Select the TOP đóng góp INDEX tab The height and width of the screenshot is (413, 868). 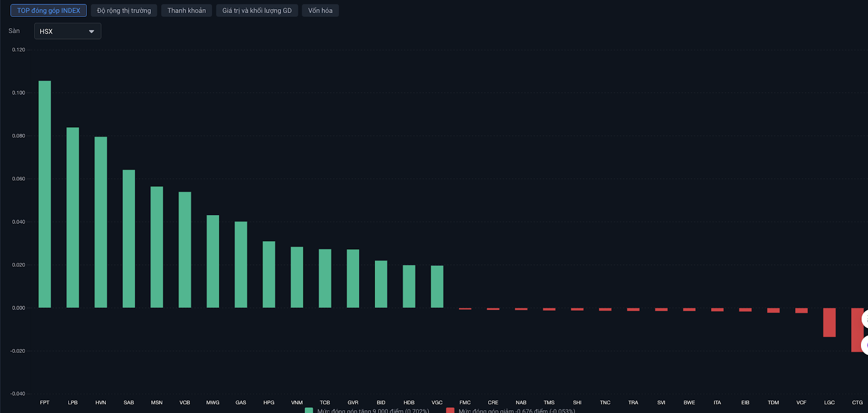pos(48,10)
